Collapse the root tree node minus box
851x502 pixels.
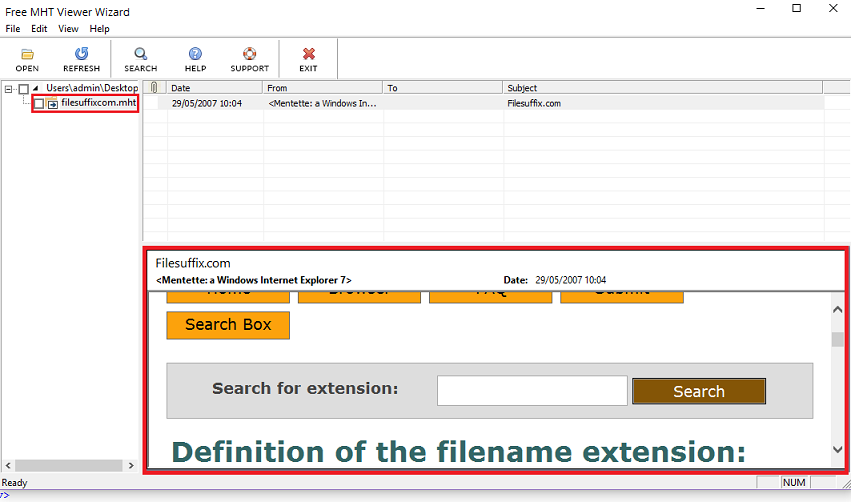[x=8, y=88]
